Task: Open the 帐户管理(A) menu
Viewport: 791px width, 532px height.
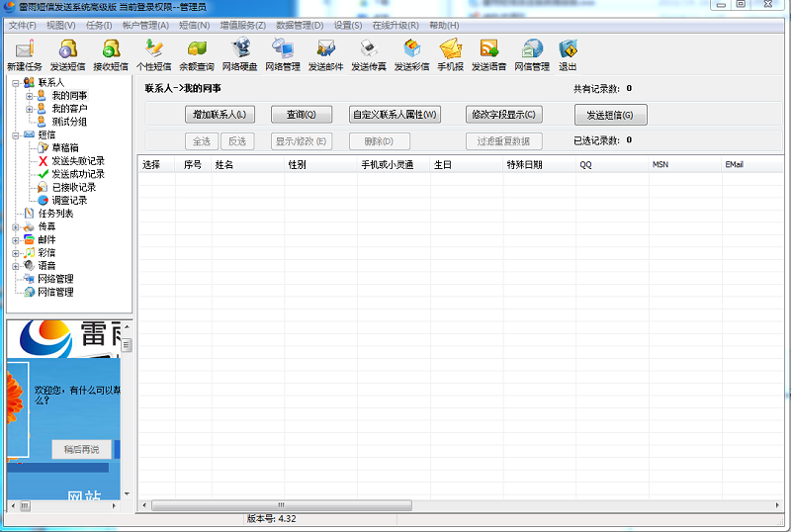Action: pos(145,26)
